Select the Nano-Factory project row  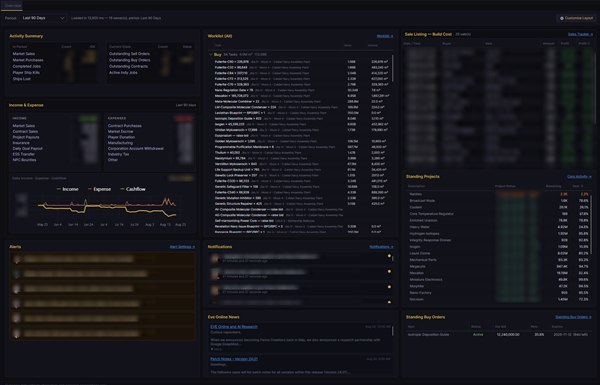click(497, 293)
